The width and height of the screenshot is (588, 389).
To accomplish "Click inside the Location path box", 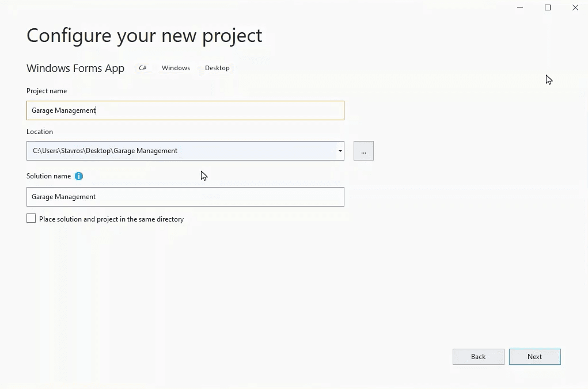I will click(181, 151).
